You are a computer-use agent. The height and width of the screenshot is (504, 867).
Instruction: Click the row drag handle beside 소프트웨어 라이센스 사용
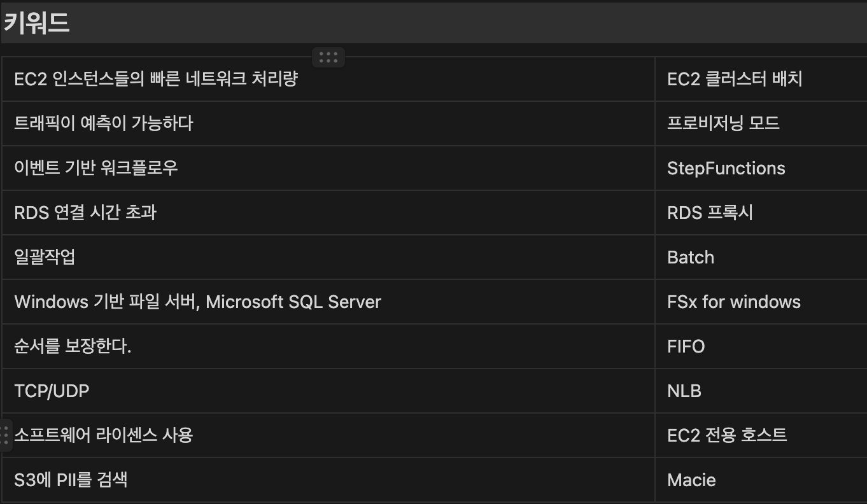(x=5, y=435)
